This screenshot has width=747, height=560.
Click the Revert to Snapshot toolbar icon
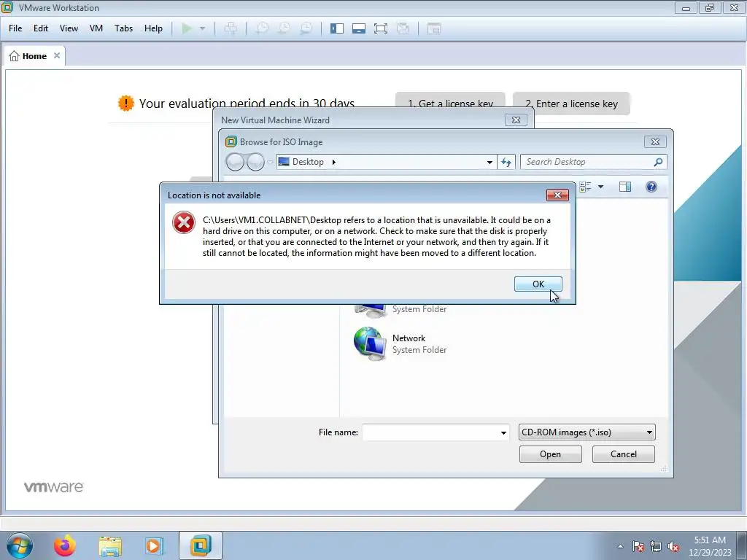(x=284, y=28)
